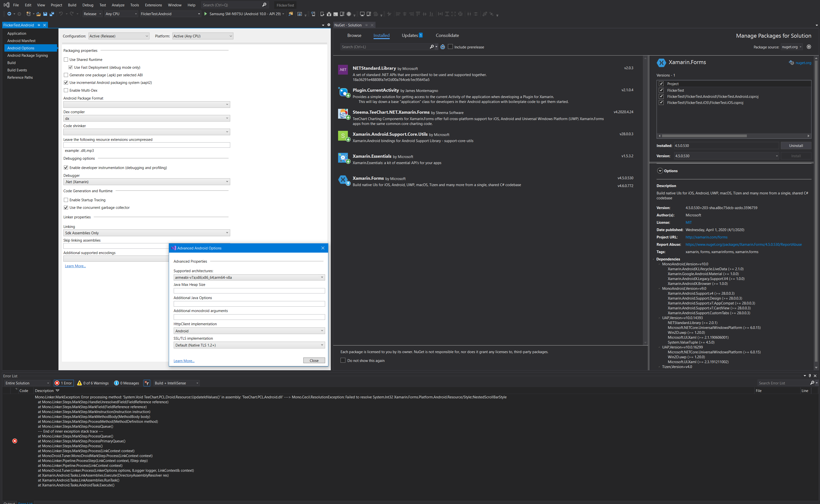Toggle the 0 of 6 Warnings filter
The height and width of the screenshot is (504, 820).
93,383
